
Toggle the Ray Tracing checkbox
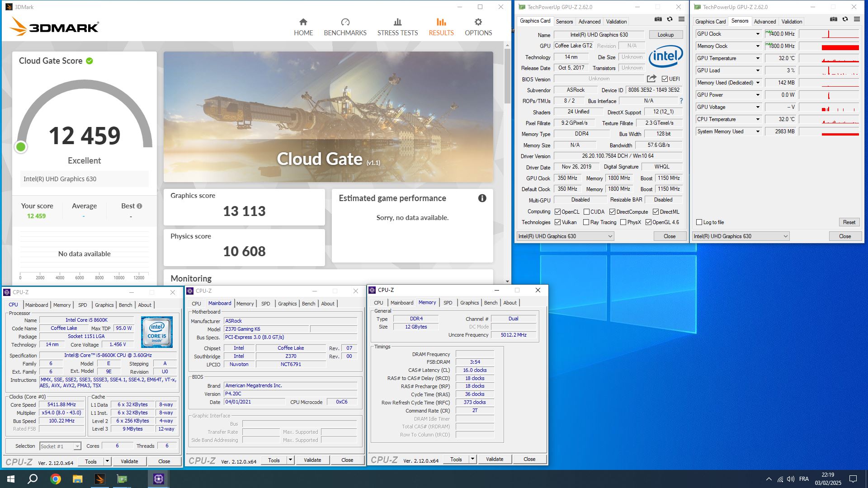(586, 222)
